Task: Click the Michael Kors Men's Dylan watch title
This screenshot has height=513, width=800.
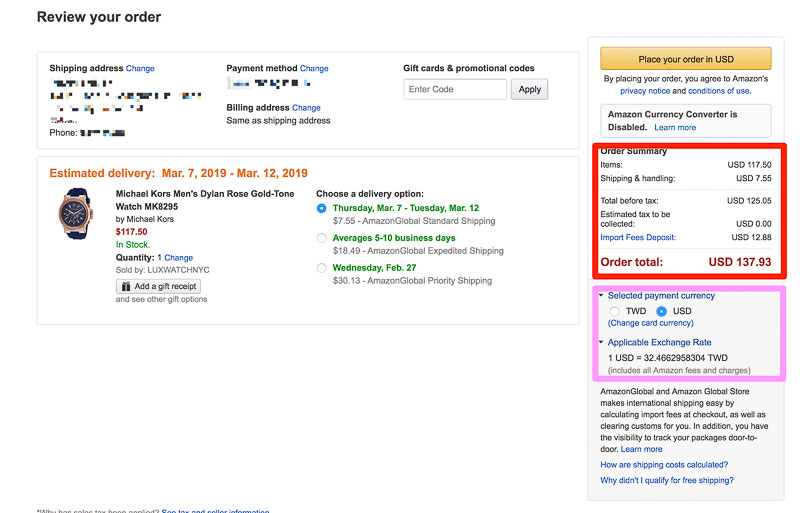Action: click(x=205, y=200)
